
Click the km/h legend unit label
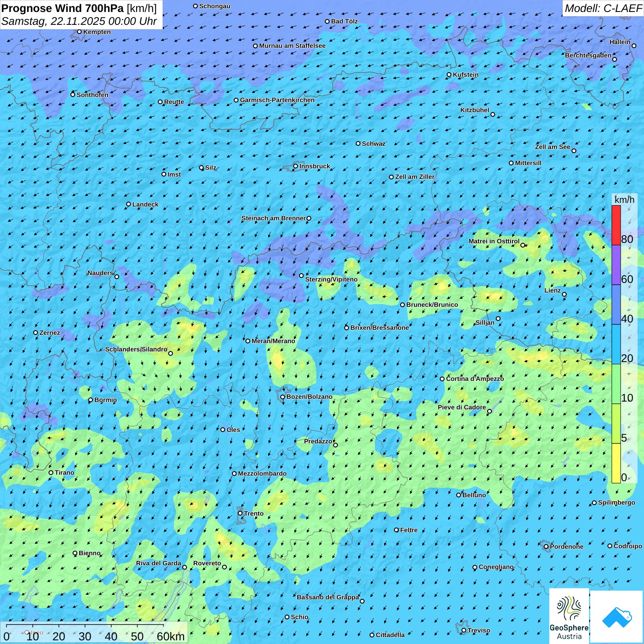[624, 199]
